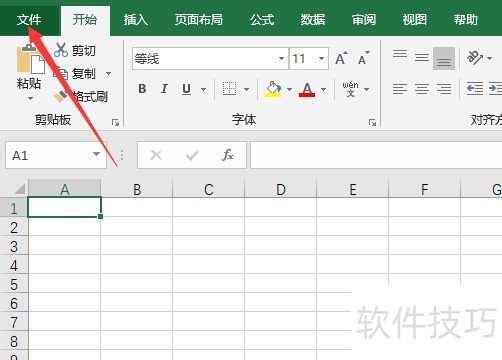502x360 pixels.
Task: Increase font size with large A
Action: [x=341, y=59]
